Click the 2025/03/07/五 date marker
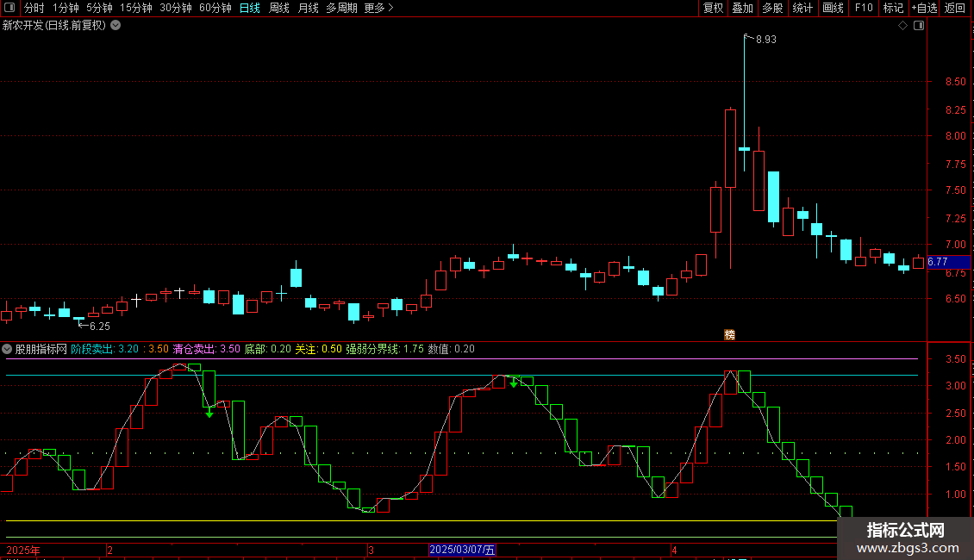 [462, 550]
